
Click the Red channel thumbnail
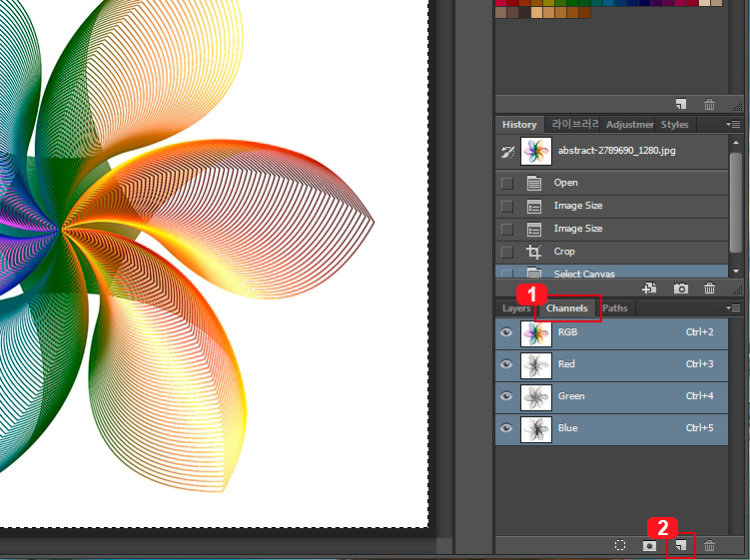point(535,365)
